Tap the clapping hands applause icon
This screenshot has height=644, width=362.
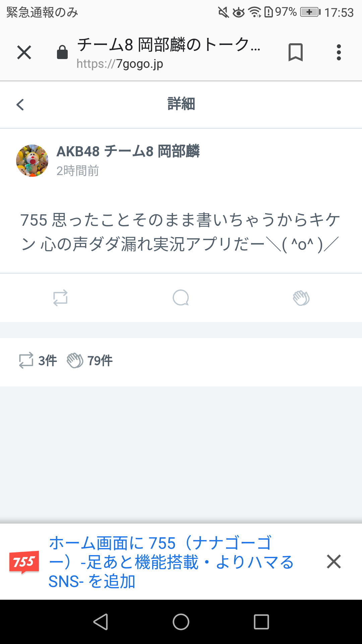click(301, 298)
